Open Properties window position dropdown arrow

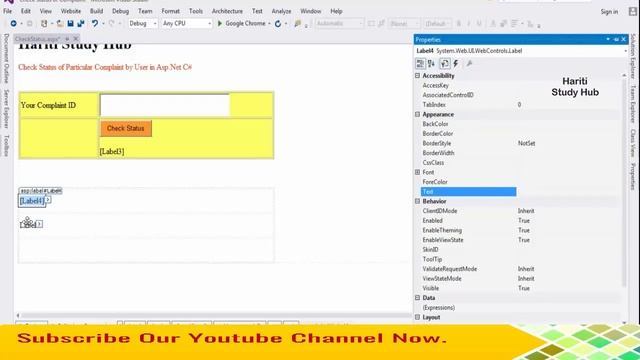pos(608,39)
